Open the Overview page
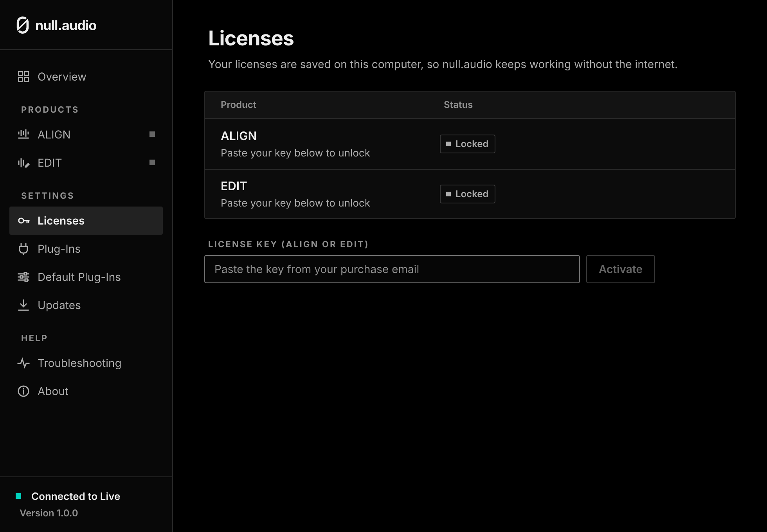Viewport: 767px width, 532px height. [86, 77]
